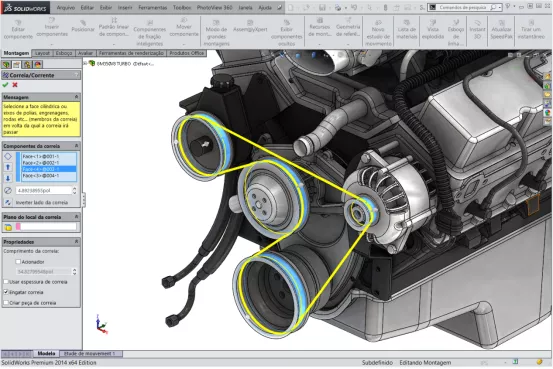Open the Toolbox menu
553x369 pixels.
tap(182, 7)
